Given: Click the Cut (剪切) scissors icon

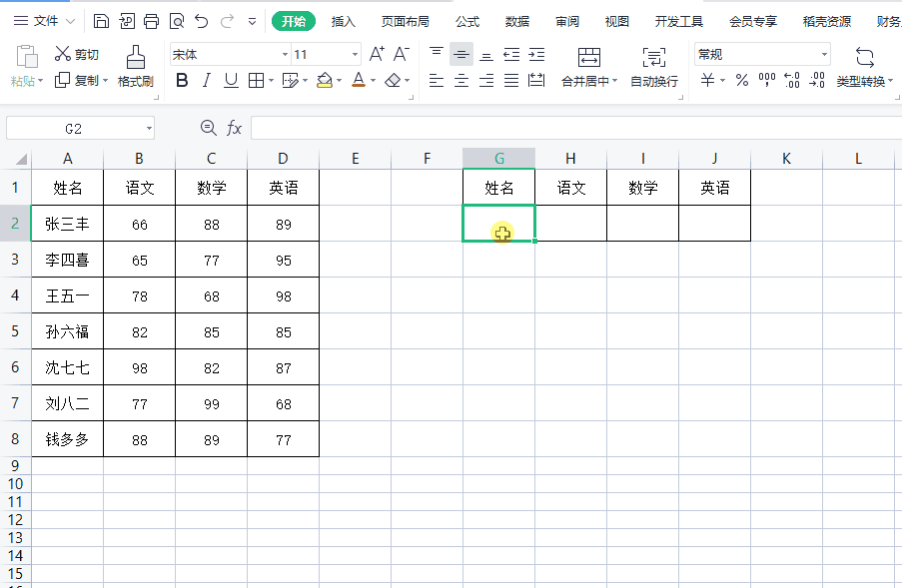Looking at the screenshot, I should [63, 54].
